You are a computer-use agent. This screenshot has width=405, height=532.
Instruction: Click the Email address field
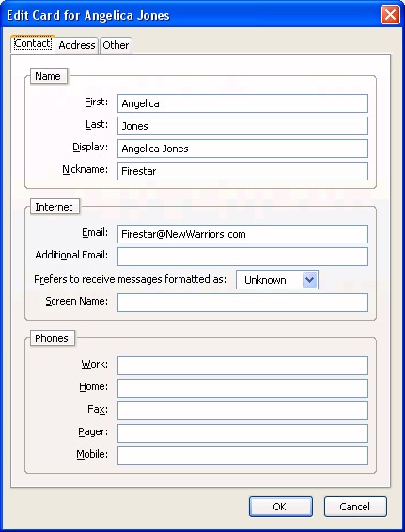242,234
